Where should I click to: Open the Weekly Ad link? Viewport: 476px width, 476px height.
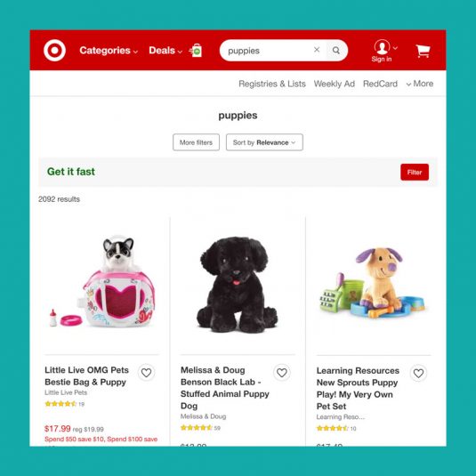[335, 84]
